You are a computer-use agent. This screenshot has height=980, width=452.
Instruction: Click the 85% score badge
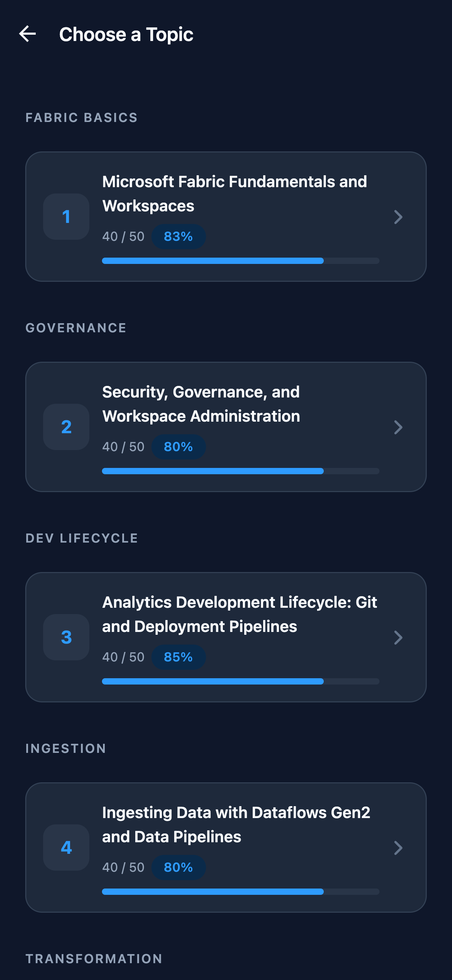tap(178, 657)
